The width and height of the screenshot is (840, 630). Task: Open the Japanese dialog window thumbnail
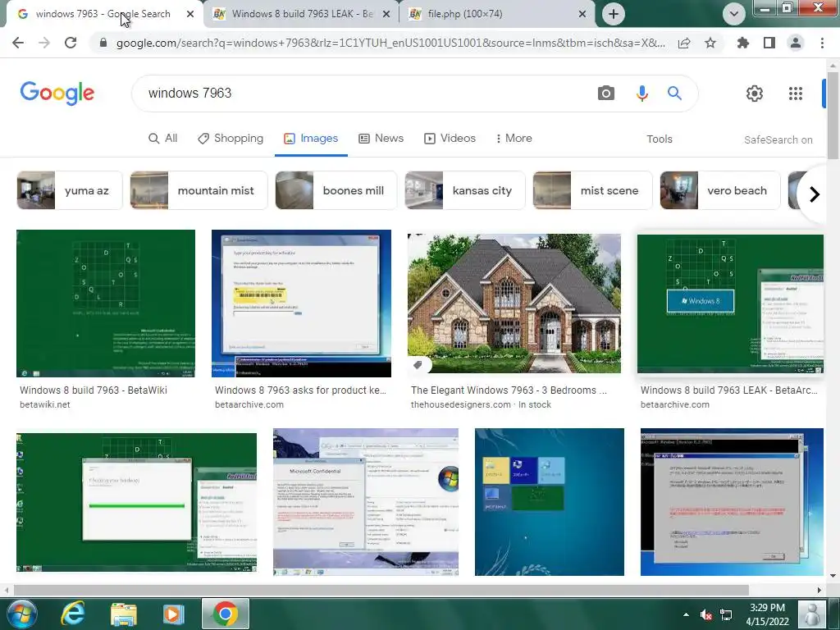tap(732, 502)
